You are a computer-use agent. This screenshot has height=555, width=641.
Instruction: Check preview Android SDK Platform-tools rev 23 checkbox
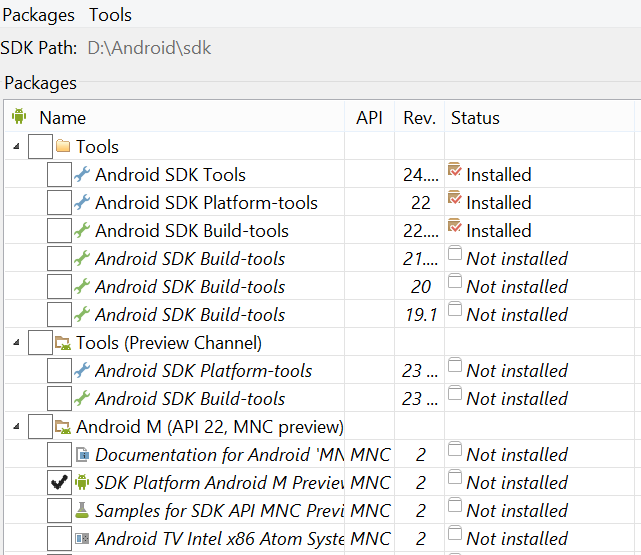coord(59,370)
